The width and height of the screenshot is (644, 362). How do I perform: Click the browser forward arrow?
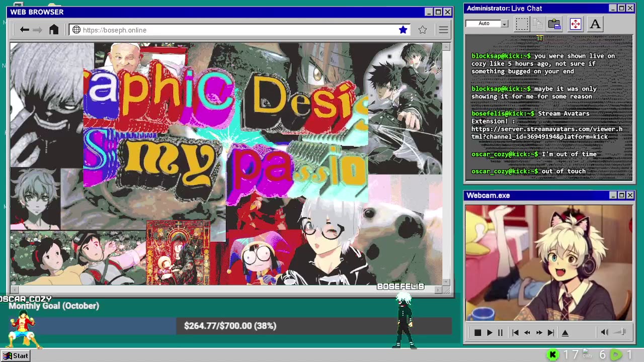(37, 30)
